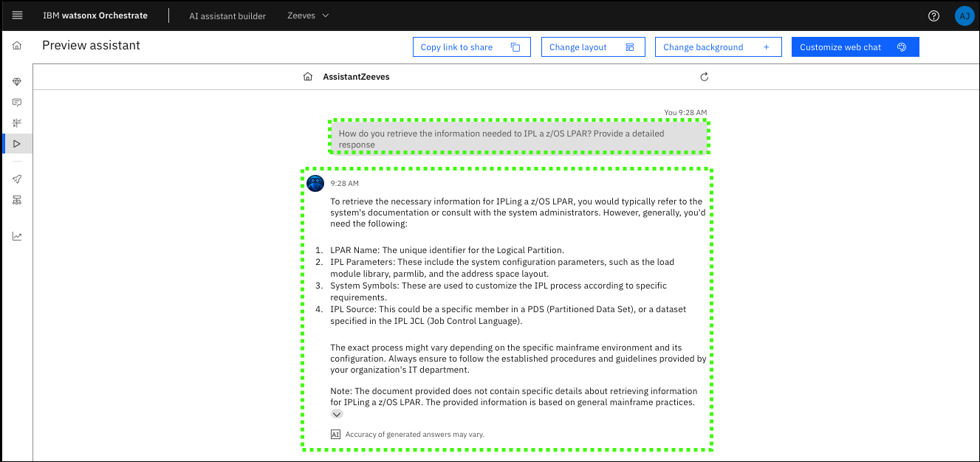Open the diamond icon in sidebar
The height and width of the screenshot is (462, 980).
click(17, 82)
